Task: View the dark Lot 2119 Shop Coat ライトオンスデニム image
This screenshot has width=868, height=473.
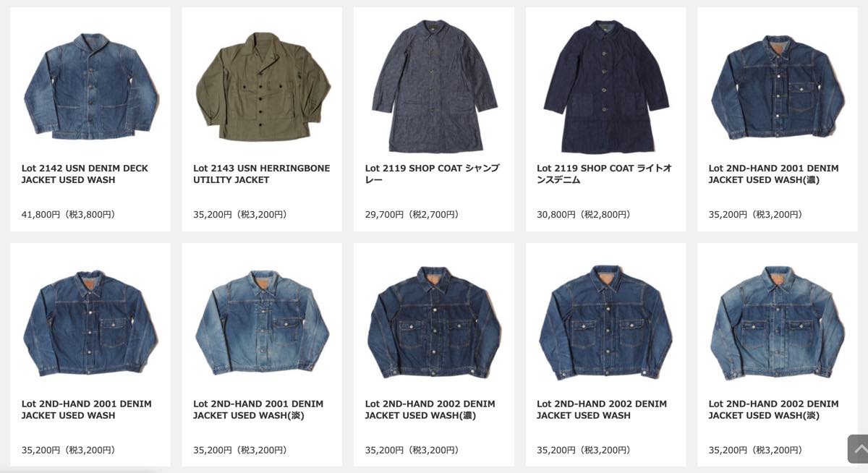Action: (605, 86)
